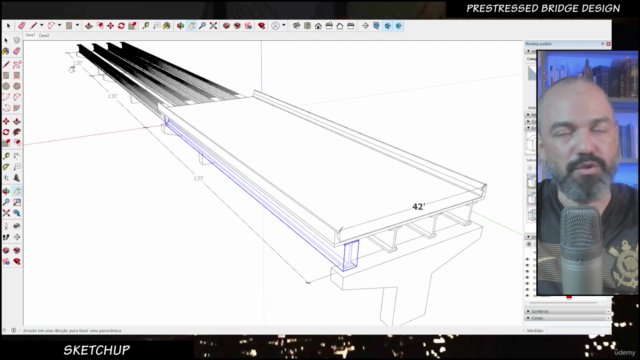Open the Shapes tool dropdown arrow
This screenshot has height=360, width=640.
(x=77, y=26)
